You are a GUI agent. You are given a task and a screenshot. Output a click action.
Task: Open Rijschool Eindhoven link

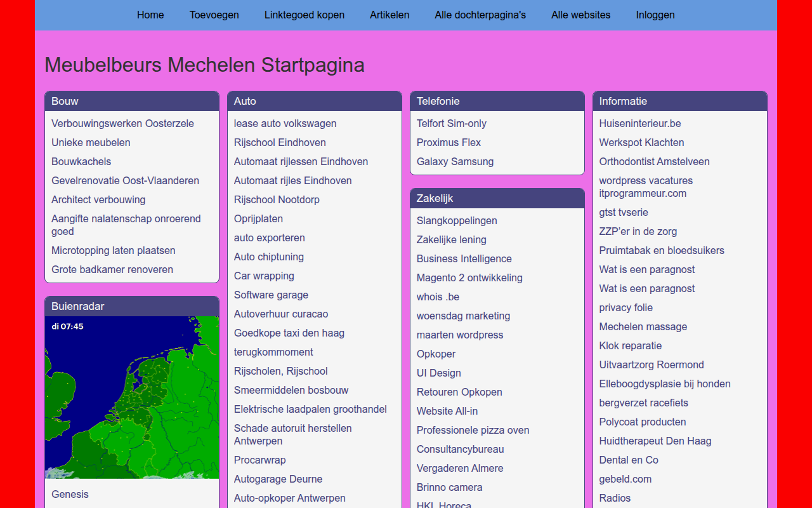click(280, 142)
